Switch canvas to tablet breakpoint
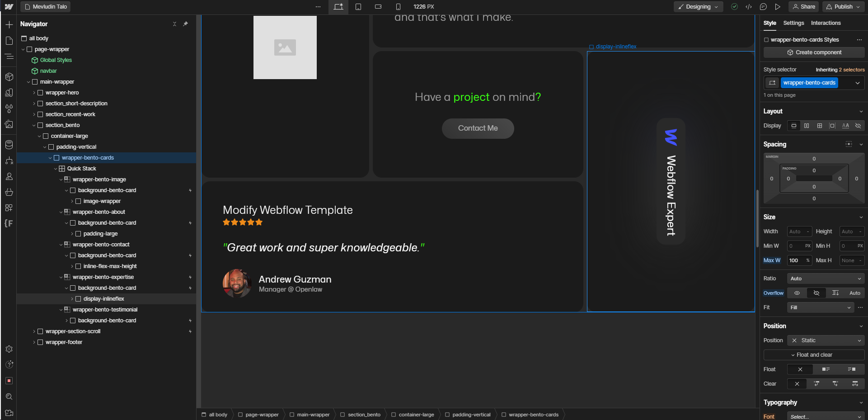 (358, 7)
